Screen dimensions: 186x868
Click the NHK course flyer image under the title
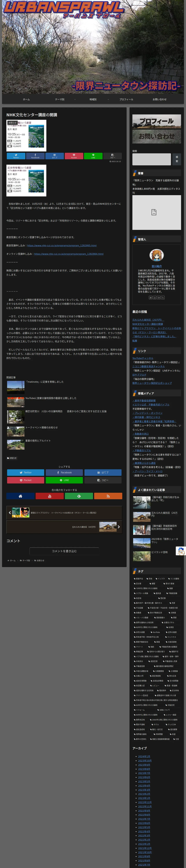[x=26, y=135]
